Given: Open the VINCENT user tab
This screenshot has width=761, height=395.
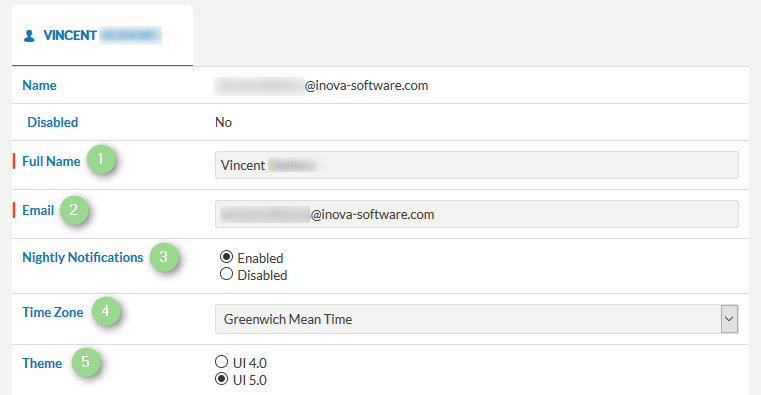Looking at the screenshot, I should tap(102, 35).
